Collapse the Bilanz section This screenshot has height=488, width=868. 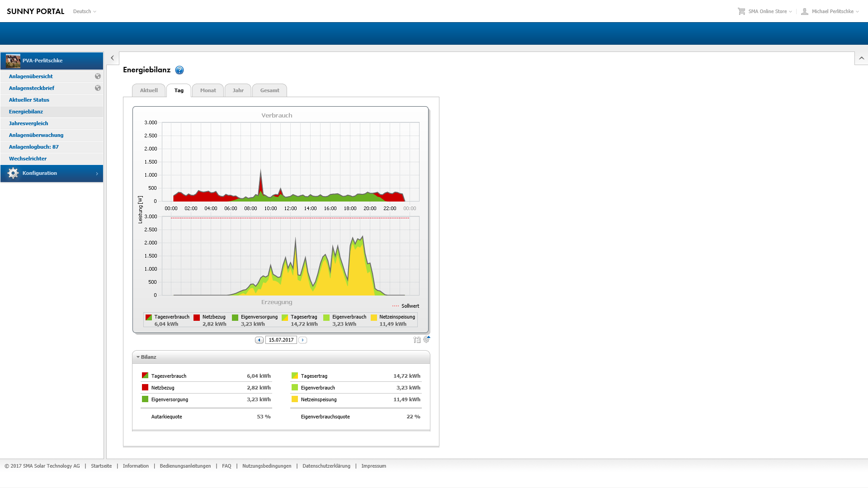pos(138,357)
